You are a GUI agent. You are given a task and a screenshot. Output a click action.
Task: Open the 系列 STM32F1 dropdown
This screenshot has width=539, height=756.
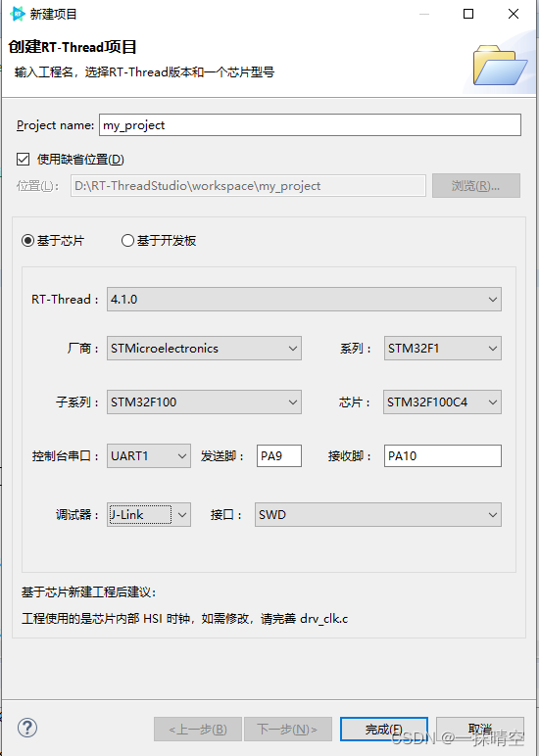tap(443, 348)
